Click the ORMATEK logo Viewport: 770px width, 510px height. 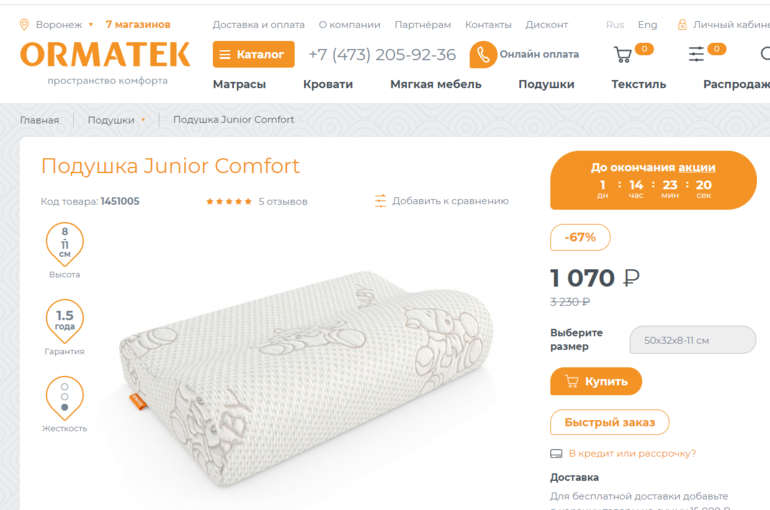pos(105,54)
